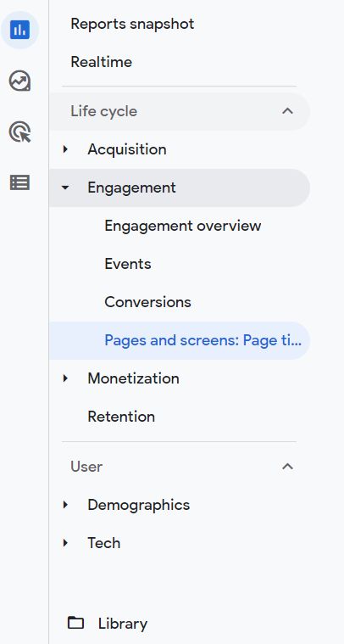
Task: Open the Library link
Action: click(x=123, y=624)
